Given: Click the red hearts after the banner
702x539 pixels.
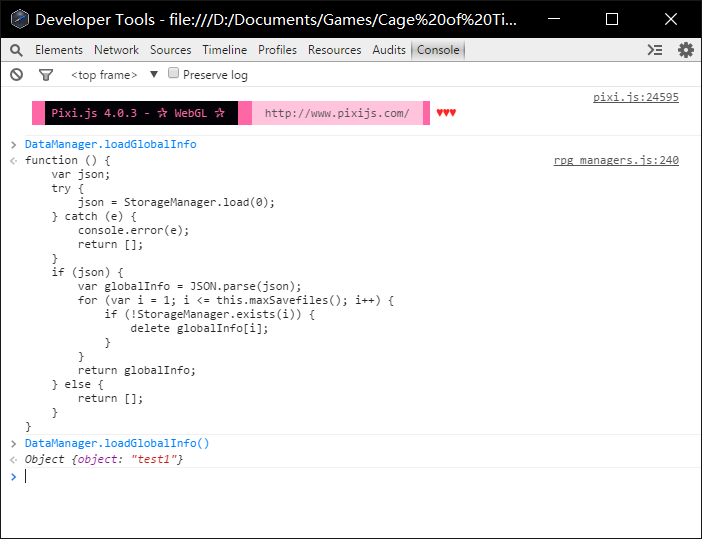Looking at the screenshot, I should click(446, 112).
